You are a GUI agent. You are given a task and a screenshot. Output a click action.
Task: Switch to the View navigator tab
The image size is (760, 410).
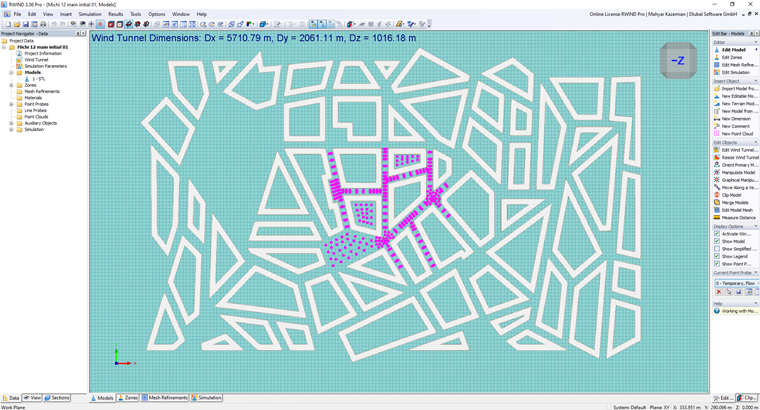click(x=32, y=397)
